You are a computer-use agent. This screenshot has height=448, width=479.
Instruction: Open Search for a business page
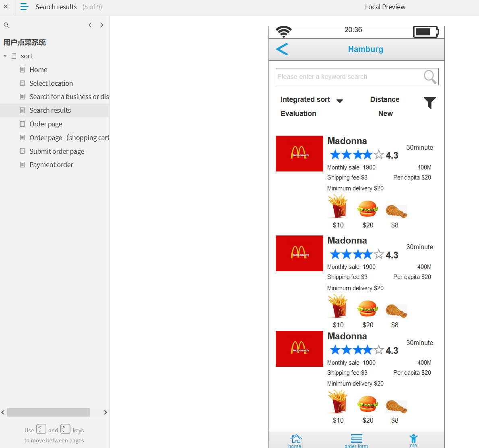click(x=69, y=97)
